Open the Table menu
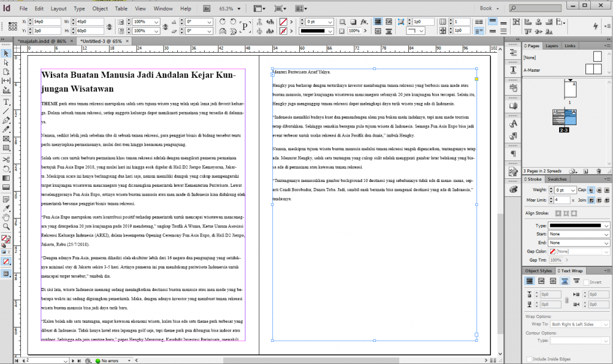The width and height of the screenshot is (613, 364). [x=121, y=8]
